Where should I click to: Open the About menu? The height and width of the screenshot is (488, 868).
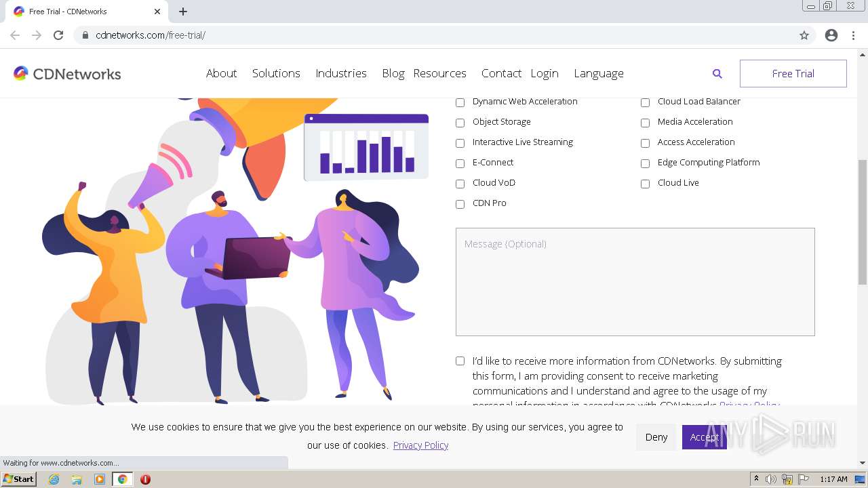pyautogui.click(x=221, y=73)
